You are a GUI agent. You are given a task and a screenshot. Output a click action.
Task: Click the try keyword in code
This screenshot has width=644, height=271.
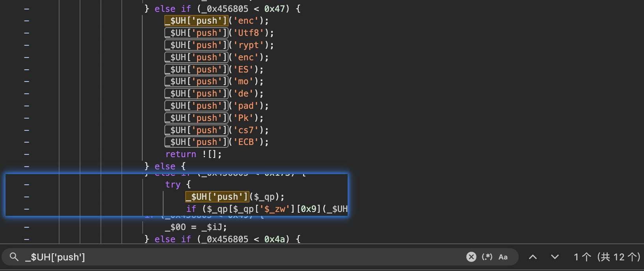(x=173, y=185)
